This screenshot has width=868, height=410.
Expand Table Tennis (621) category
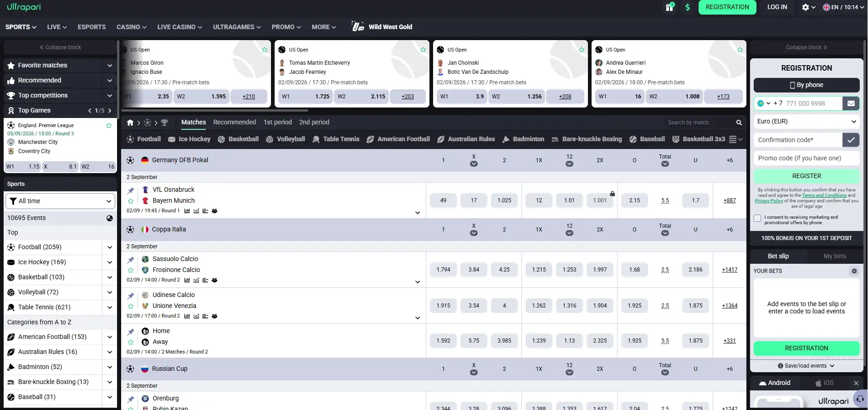pos(110,307)
